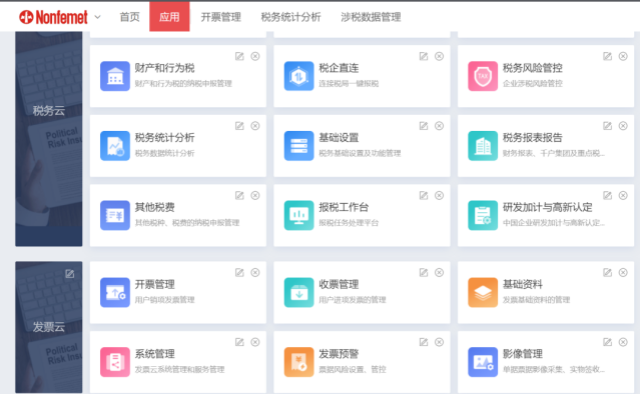Select the 发票云 category panel
The width and height of the screenshot is (640, 394).
(x=49, y=327)
